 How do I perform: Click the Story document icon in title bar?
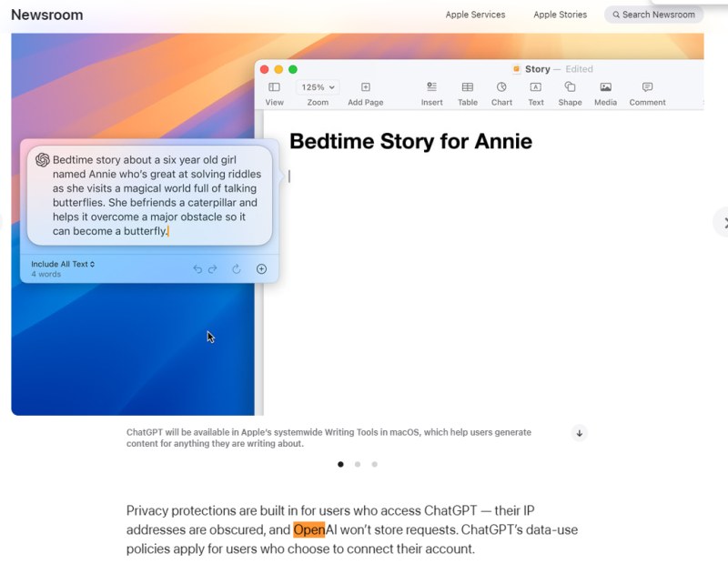tap(516, 69)
